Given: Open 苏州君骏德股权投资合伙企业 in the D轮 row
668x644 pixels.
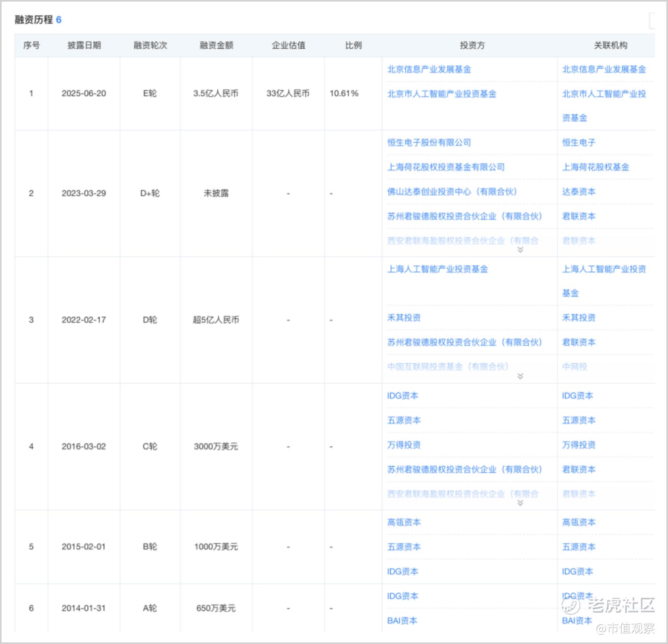Looking at the screenshot, I should coord(465,342).
